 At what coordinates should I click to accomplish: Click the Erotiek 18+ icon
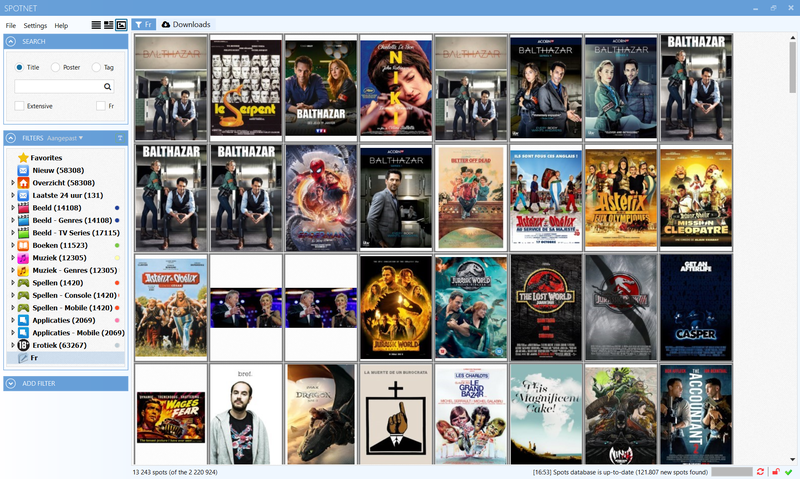point(23,345)
